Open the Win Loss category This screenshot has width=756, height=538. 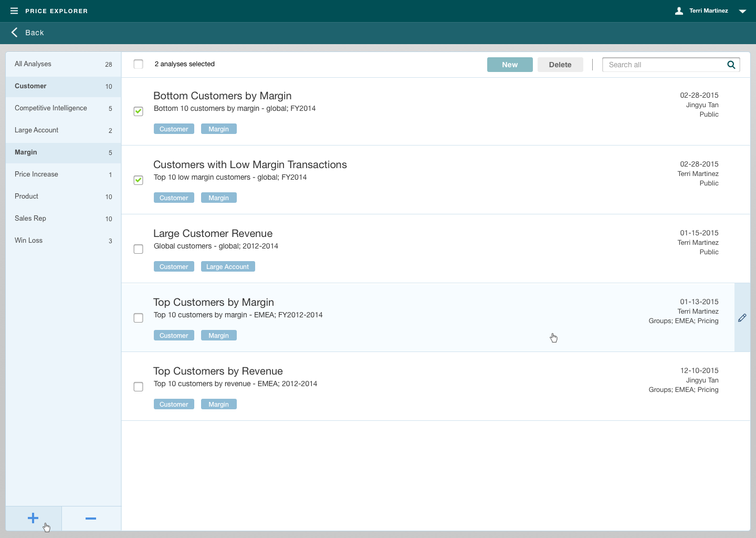tap(29, 241)
